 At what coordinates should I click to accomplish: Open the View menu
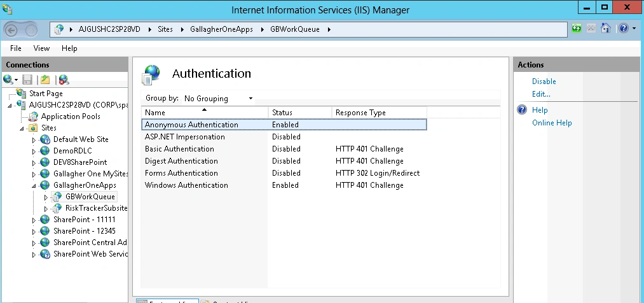pos(41,48)
